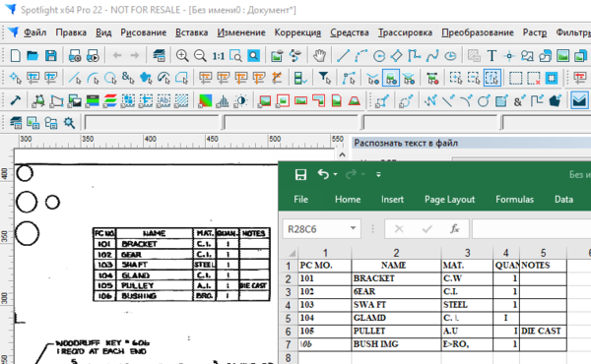Toggle the highlighted envelope icon at toolbar end
This screenshot has width=591, height=364.
(x=580, y=100)
